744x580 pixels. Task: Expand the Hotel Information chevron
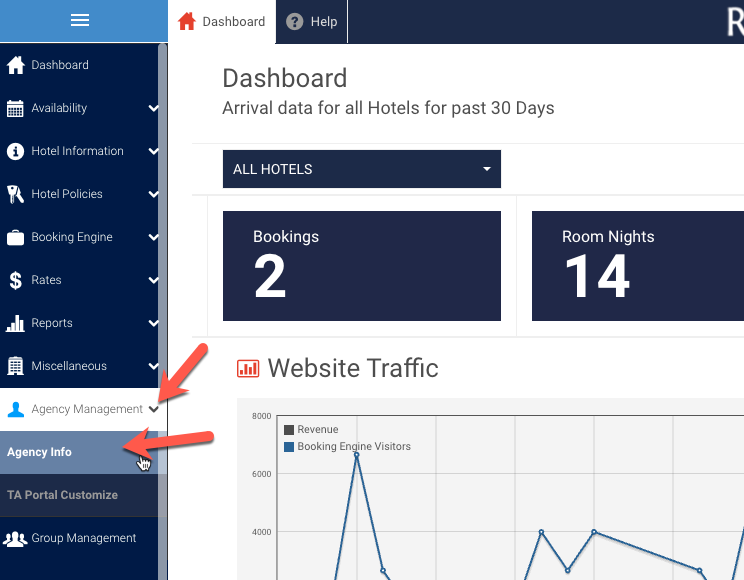pos(153,151)
